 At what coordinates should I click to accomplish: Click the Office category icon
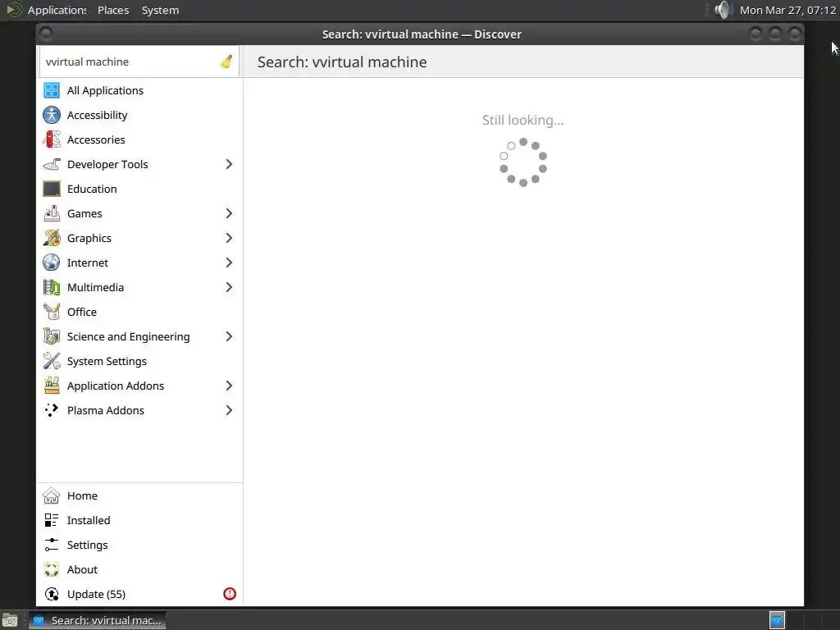52,312
